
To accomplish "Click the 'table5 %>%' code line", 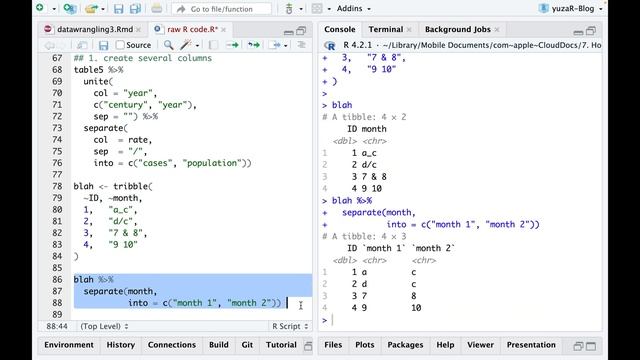I will tap(98, 70).
